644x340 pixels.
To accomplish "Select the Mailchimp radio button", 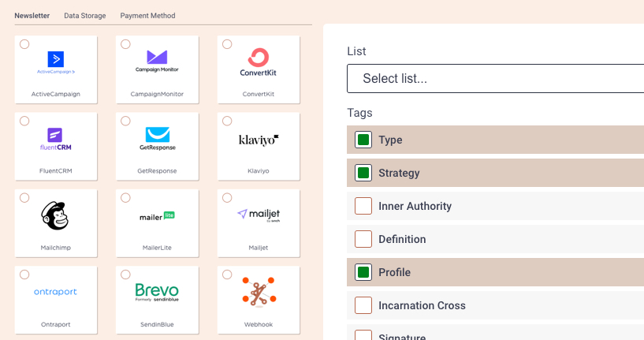I will [24, 198].
